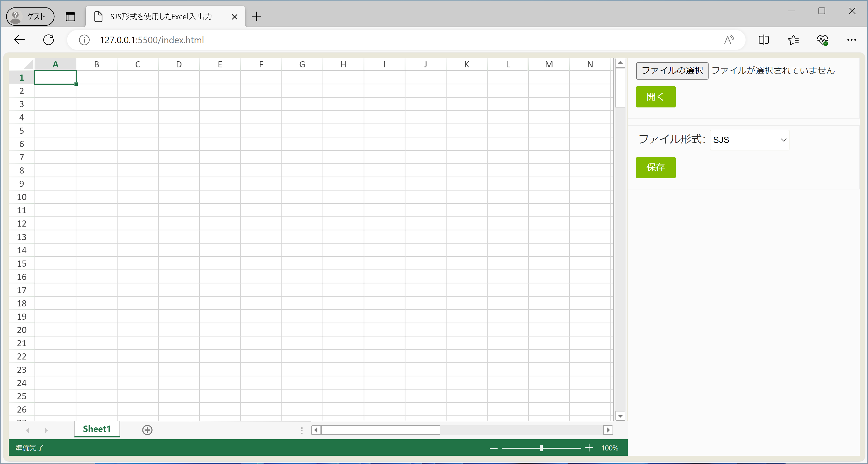Open split screen icon
This screenshot has width=868, height=464.
coord(763,40)
